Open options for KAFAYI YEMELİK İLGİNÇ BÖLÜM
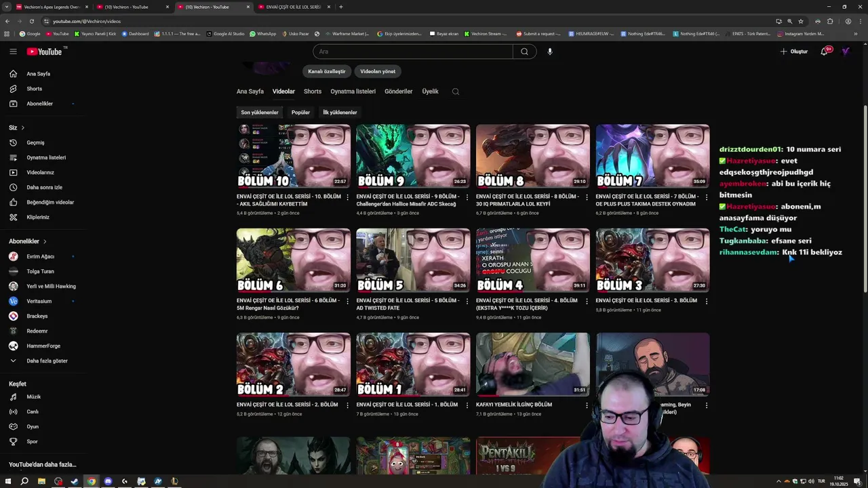The width and height of the screenshot is (868, 488). tap(587, 405)
